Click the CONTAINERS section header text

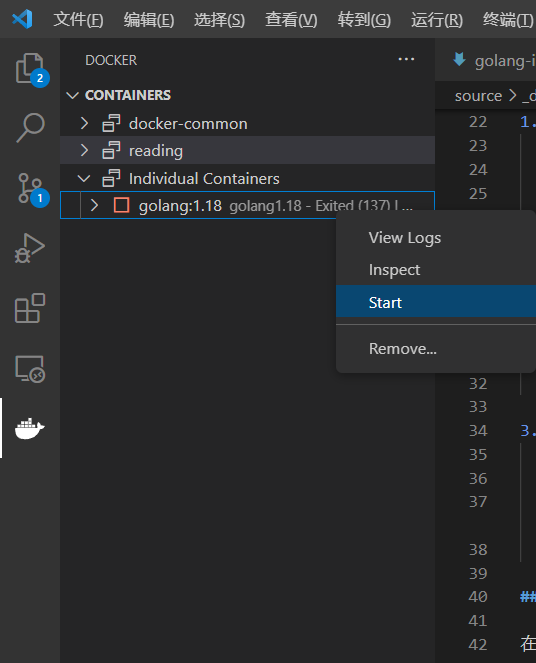tap(128, 96)
